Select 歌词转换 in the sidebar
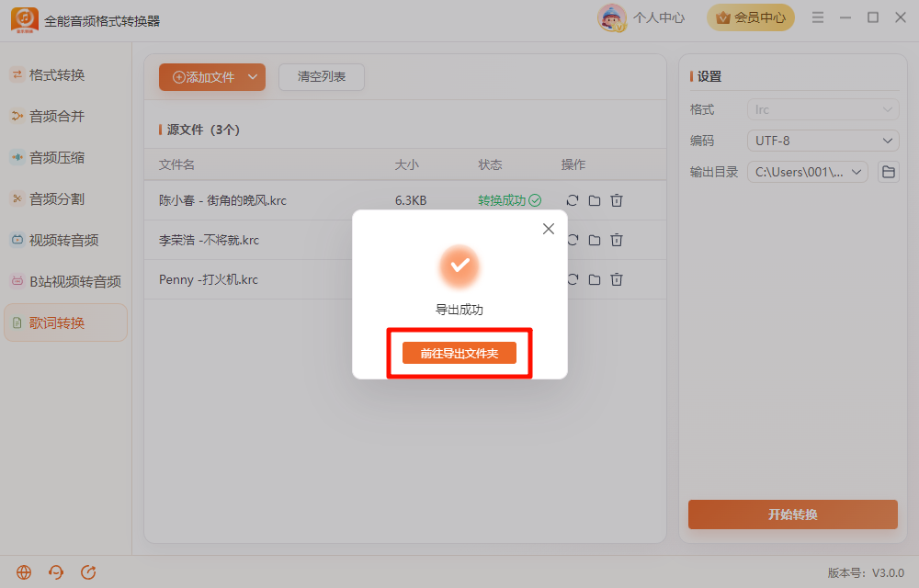 (65, 322)
